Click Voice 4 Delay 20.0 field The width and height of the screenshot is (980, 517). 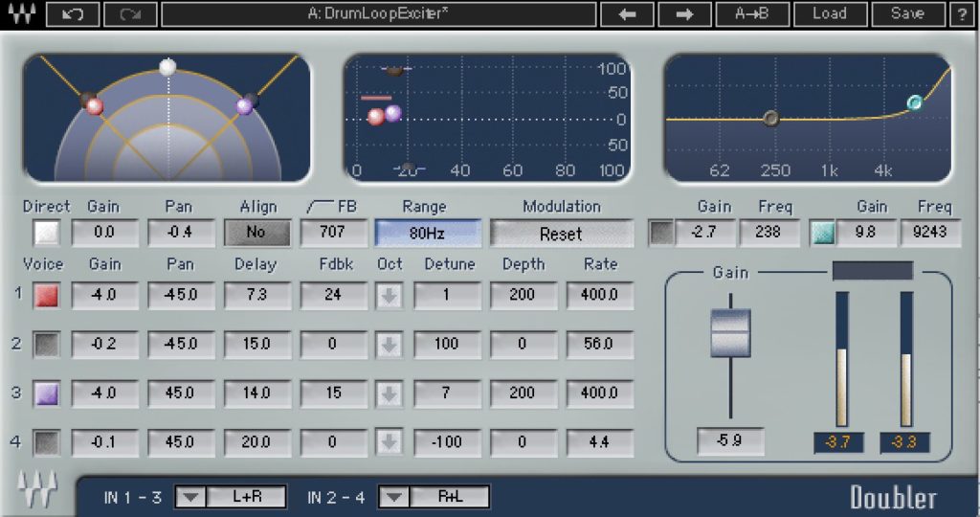pos(256,442)
